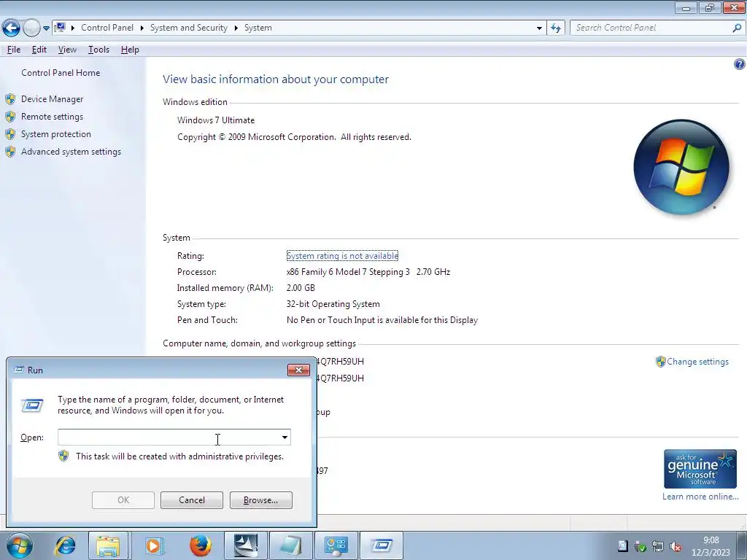The height and width of the screenshot is (560, 747).
Task: Click the Windows 7 Ultimate text
Action: point(216,120)
